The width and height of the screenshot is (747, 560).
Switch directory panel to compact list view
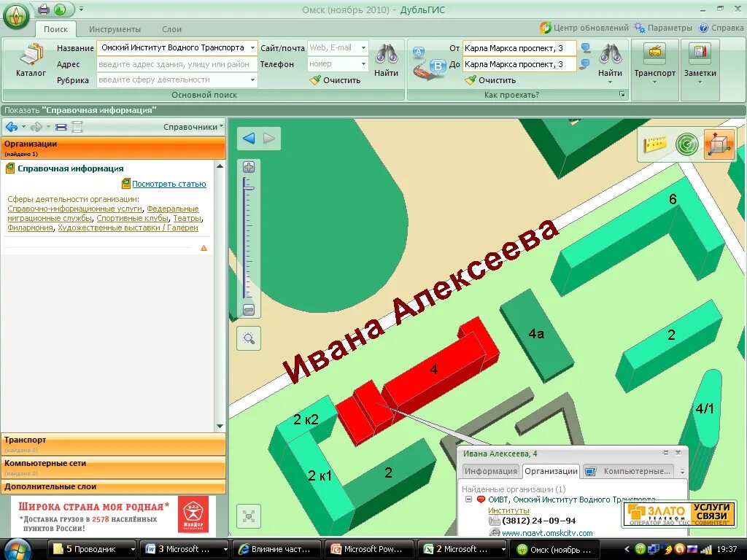(61, 127)
